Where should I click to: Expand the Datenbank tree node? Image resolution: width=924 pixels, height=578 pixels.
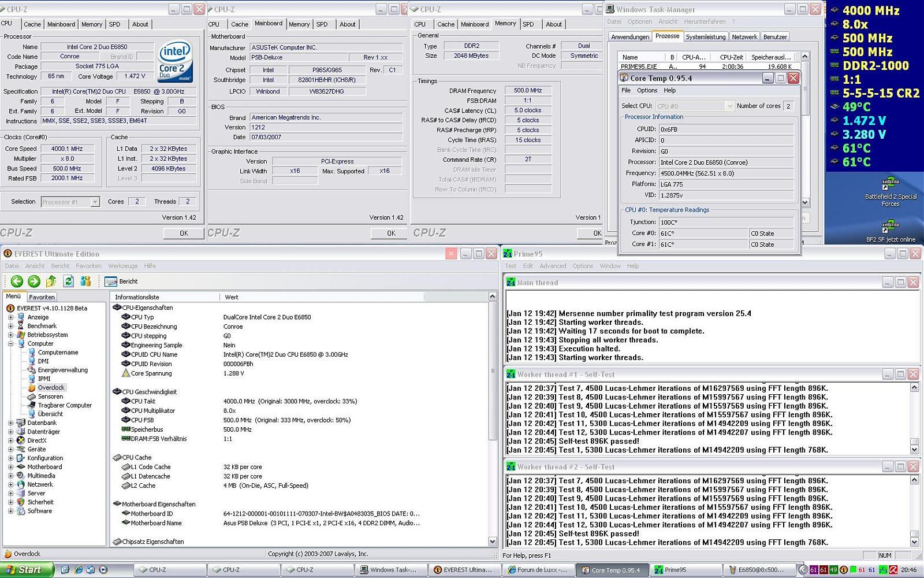click(x=10, y=423)
